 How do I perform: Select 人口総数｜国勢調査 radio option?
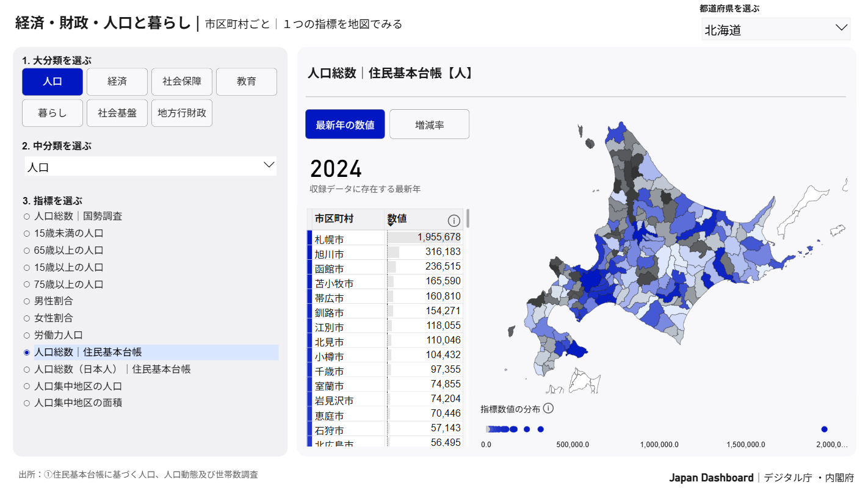27,217
